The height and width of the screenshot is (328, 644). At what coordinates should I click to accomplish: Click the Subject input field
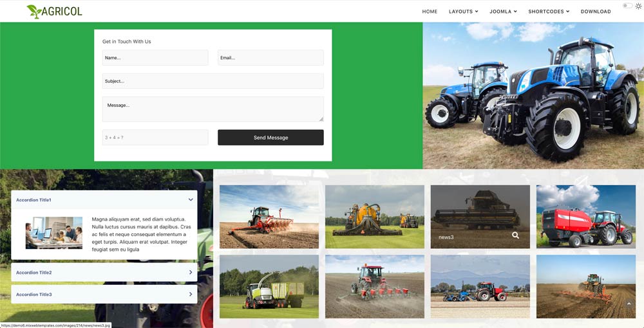pyautogui.click(x=213, y=81)
